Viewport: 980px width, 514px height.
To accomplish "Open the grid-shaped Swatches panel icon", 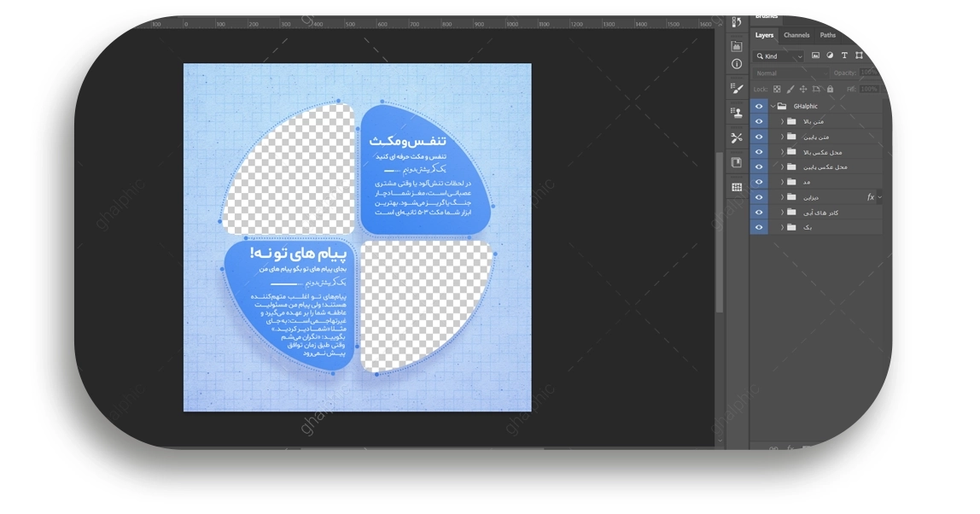I will [736, 187].
